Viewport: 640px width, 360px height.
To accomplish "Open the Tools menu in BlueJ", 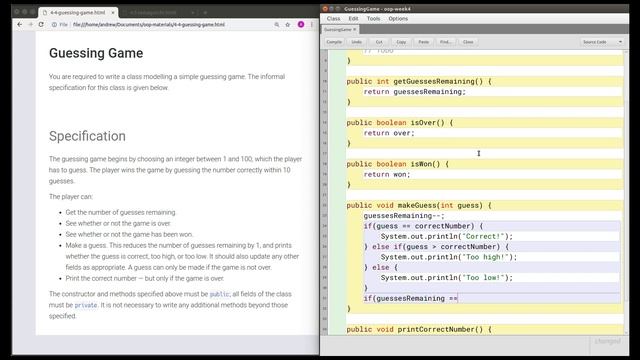I will coord(373,19).
